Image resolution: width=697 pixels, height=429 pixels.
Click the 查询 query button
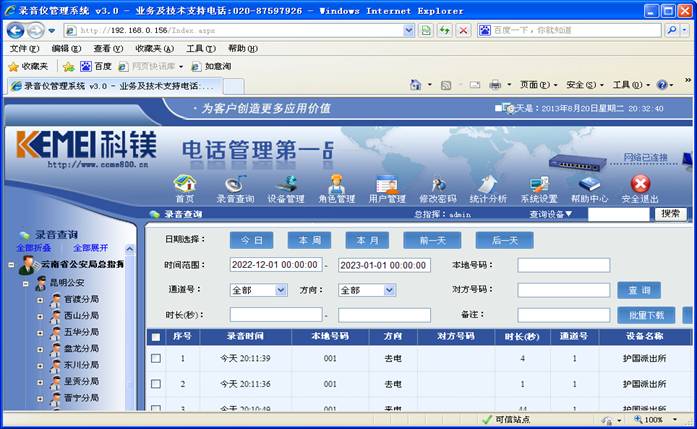pyautogui.click(x=639, y=290)
